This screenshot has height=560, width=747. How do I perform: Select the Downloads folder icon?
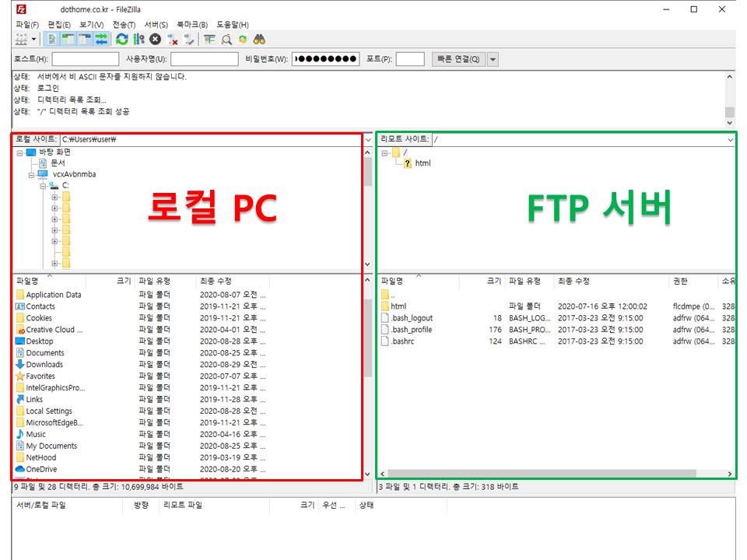pos(20,365)
